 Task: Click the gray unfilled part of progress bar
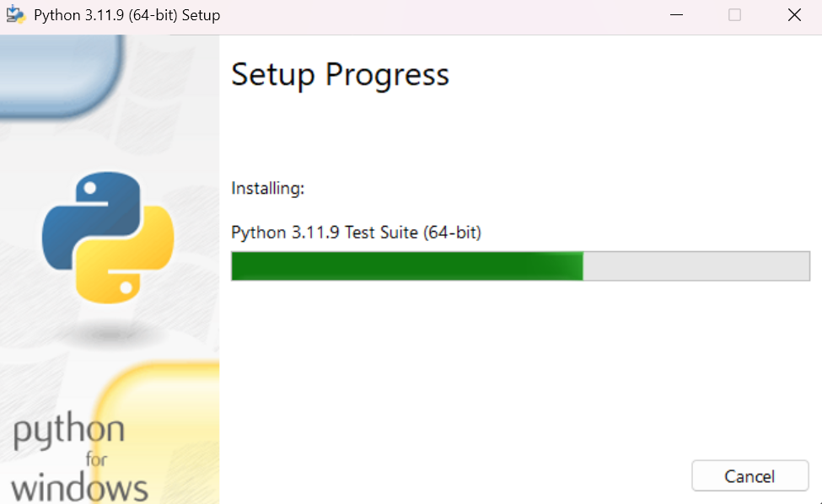[x=696, y=265]
